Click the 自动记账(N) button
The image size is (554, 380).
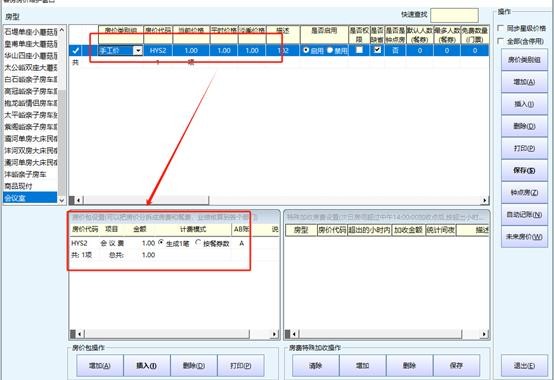[524, 214]
